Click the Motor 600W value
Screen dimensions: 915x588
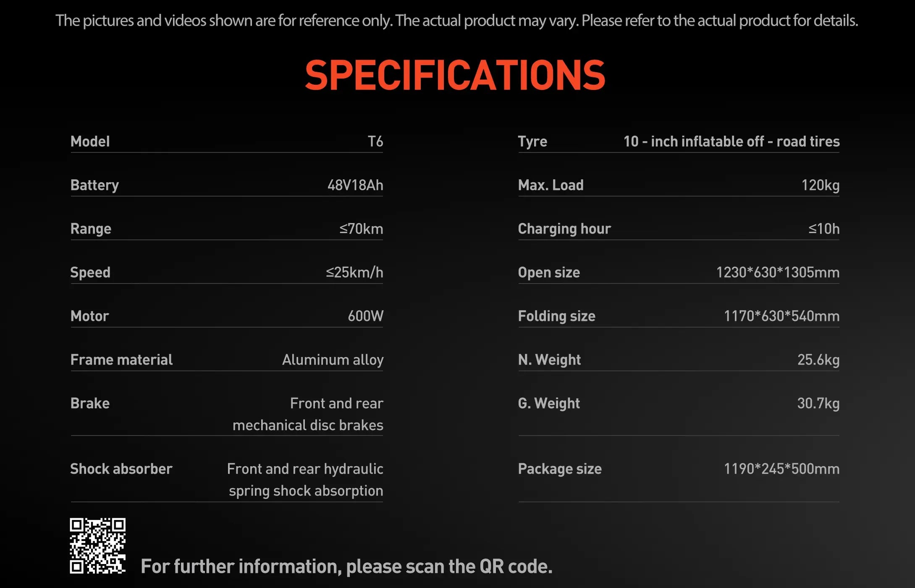tap(365, 316)
